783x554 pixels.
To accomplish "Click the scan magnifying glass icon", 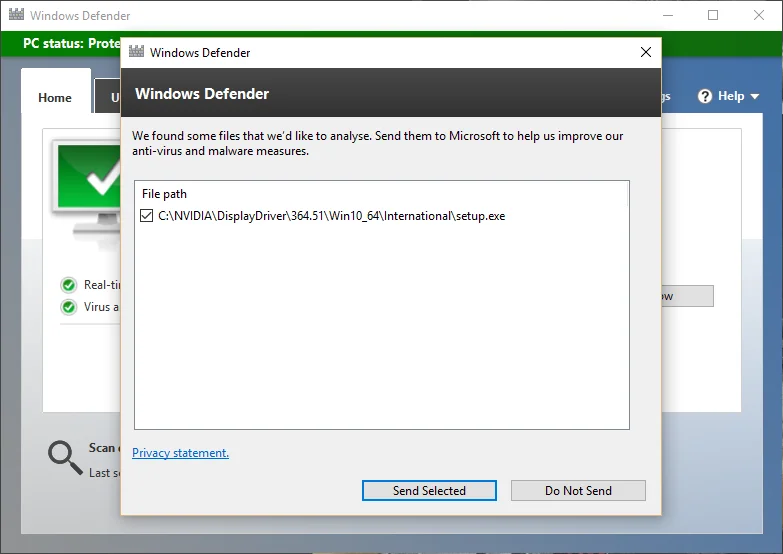I will pyautogui.click(x=65, y=457).
